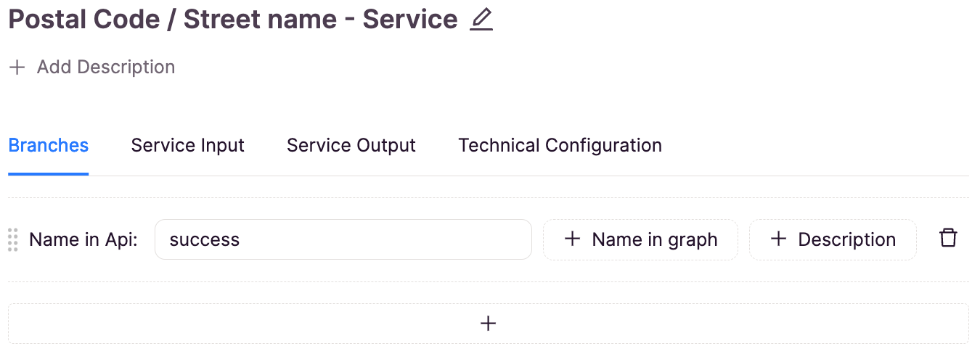This screenshot has height=354, width=980.
Task: Click the pencil edit icon beside the title
Action: pos(481,20)
